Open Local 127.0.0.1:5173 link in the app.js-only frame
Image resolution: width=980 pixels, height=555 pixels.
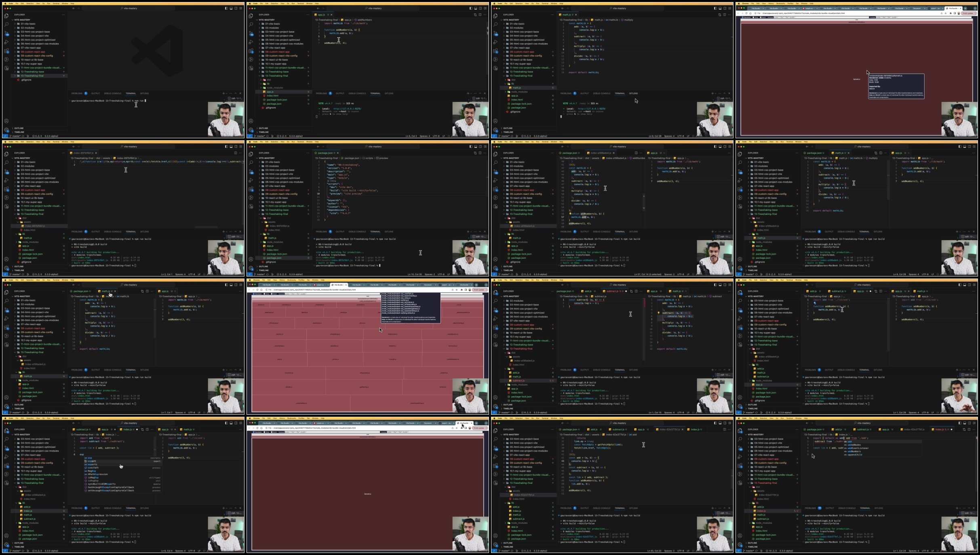(x=347, y=109)
